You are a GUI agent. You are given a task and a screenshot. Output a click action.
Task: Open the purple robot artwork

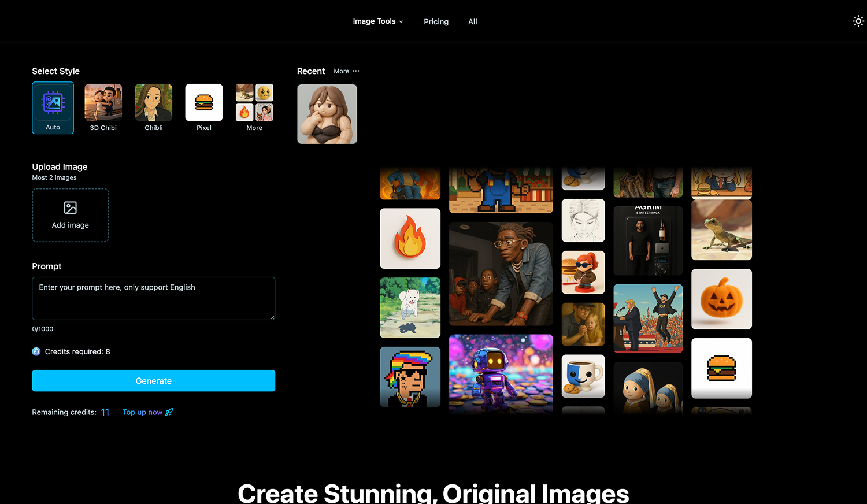click(501, 374)
